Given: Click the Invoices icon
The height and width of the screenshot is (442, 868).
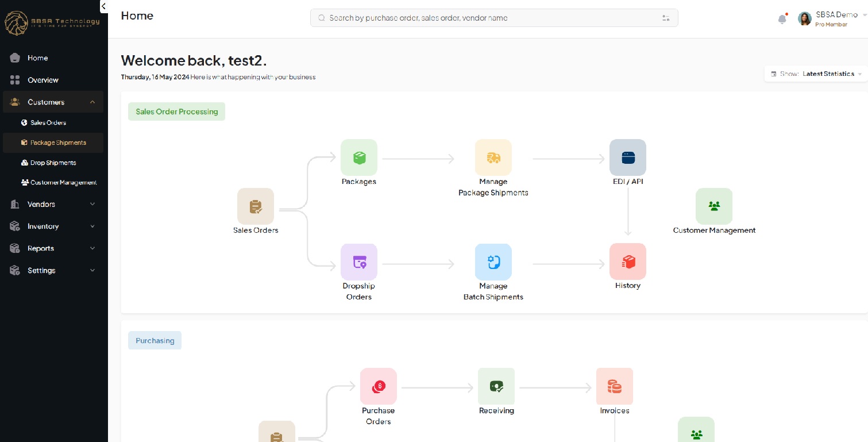Looking at the screenshot, I should (x=615, y=386).
